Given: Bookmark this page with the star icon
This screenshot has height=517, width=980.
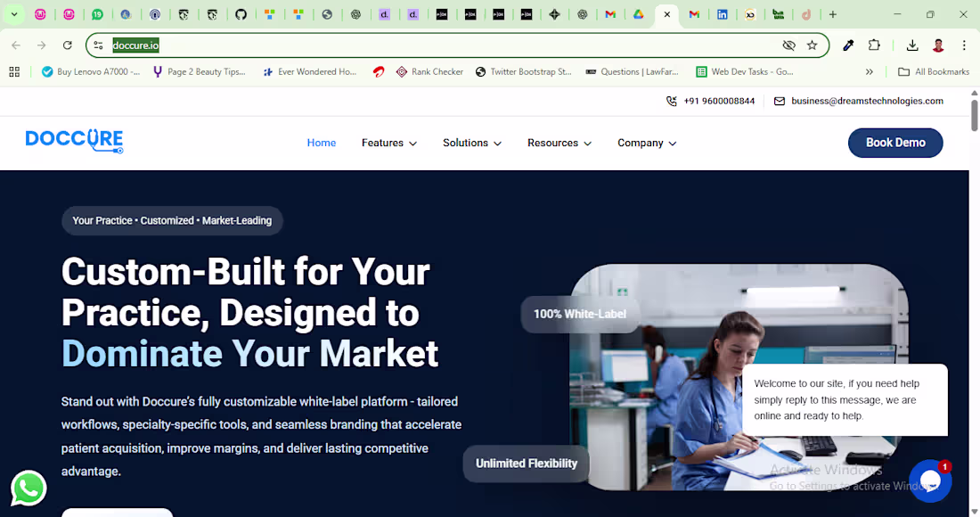Looking at the screenshot, I should click(x=812, y=45).
